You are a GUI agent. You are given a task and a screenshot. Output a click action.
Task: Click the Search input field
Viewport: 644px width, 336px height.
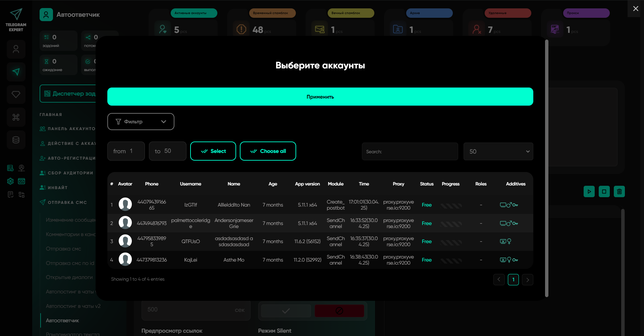click(x=410, y=152)
